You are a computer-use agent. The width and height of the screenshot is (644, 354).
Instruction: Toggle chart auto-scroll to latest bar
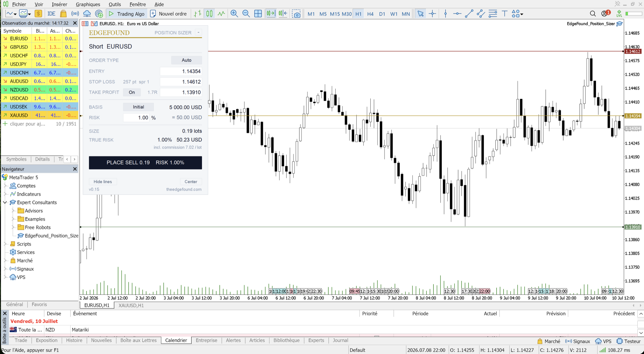point(271,14)
